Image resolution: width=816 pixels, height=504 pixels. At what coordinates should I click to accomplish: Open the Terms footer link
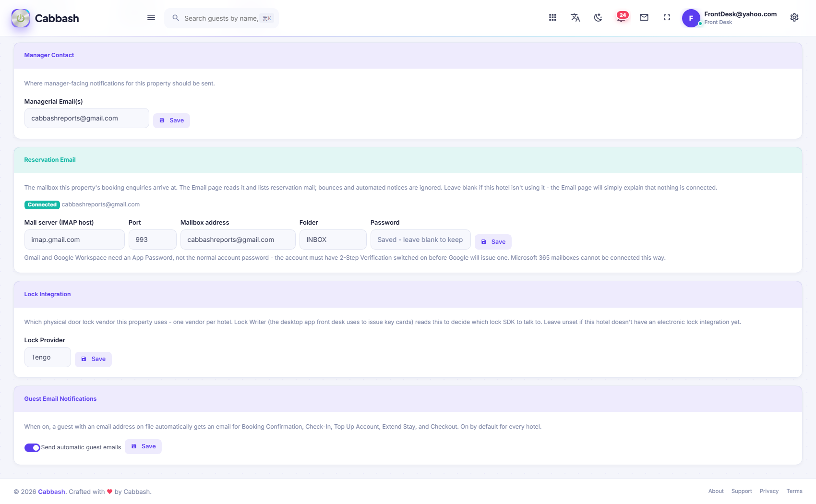pos(794,491)
